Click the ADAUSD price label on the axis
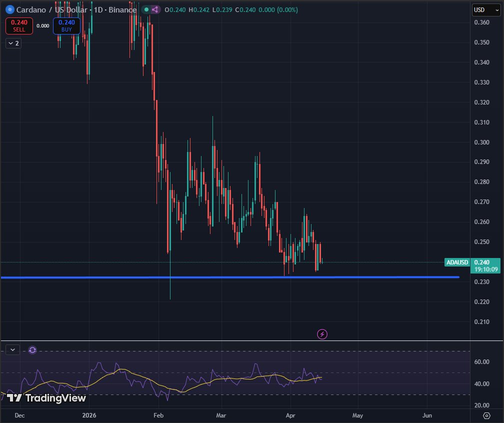The width and height of the screenshot is (504, 423). 457,262
